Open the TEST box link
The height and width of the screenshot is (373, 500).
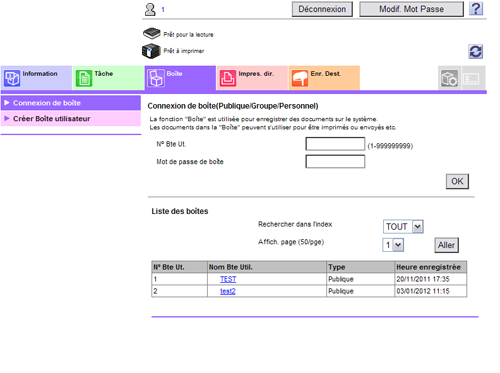228,279
